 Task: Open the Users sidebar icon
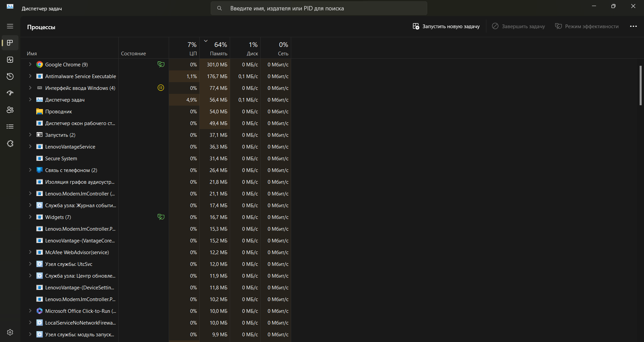(10, 110)
